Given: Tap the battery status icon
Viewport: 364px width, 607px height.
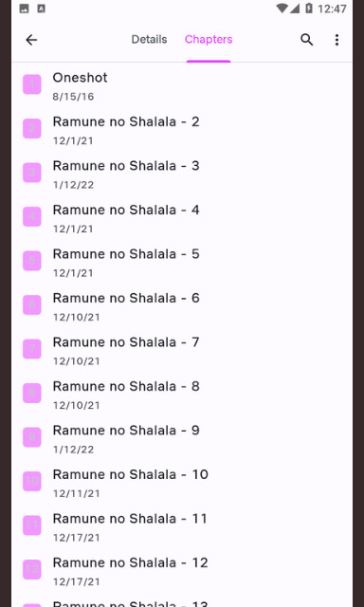Looking at the screenshot, I should (309, 9).
